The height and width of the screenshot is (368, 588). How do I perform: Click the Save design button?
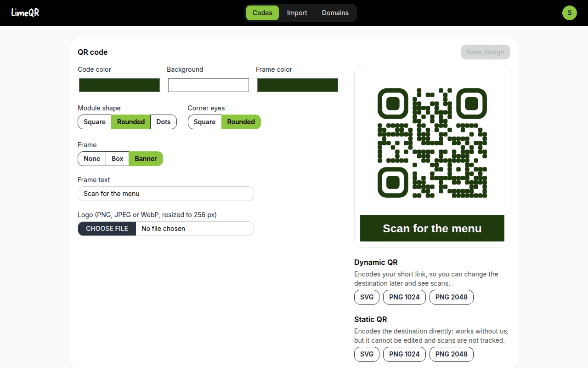(x=486, y=52)
